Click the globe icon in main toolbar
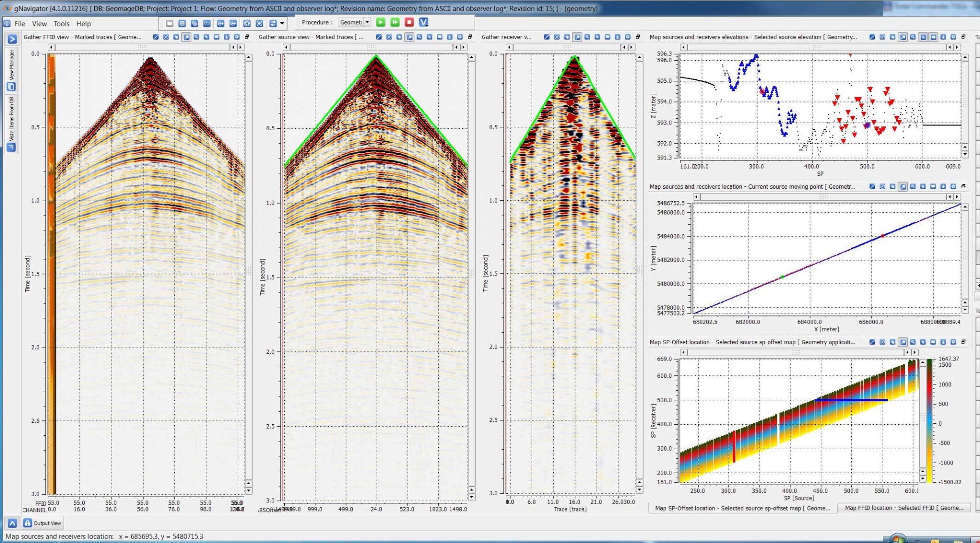Screen dimensions: 980x543 tap(247, 23)
